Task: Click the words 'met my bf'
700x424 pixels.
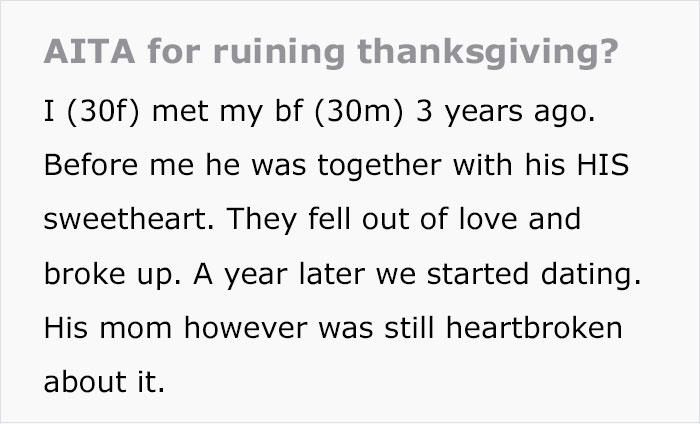Action: (x=228, y=112)
